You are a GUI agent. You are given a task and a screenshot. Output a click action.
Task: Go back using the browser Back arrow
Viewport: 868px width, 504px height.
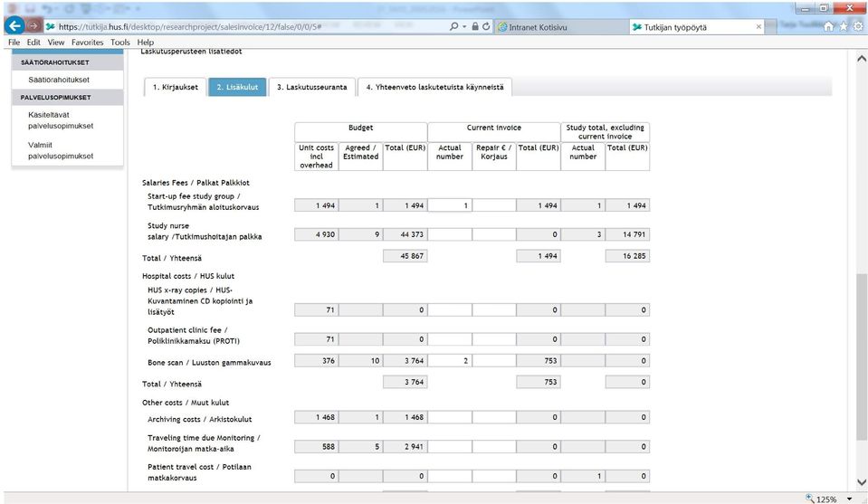tap(14, 25)
